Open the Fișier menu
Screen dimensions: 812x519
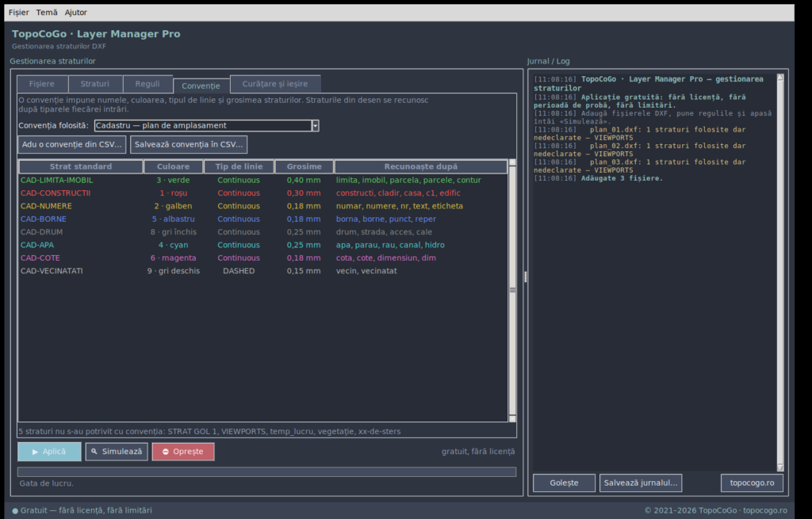[19, 13]
